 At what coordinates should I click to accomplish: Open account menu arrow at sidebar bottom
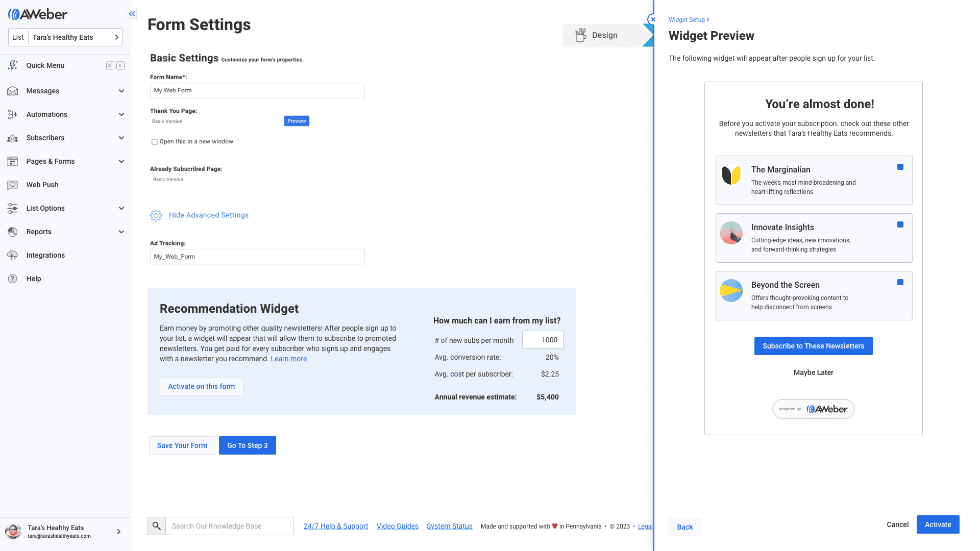coord(119,532)
